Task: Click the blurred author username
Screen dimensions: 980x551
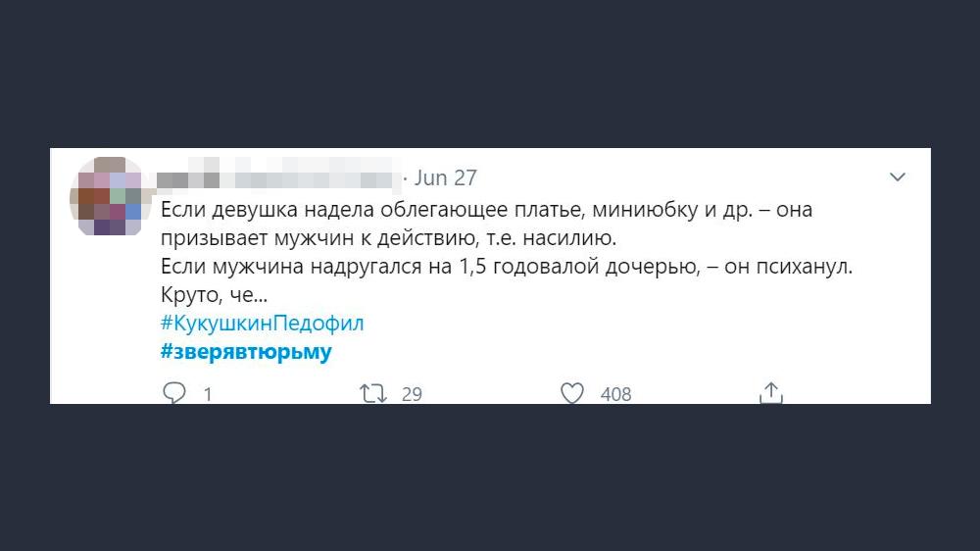Action: click(280, 178)
